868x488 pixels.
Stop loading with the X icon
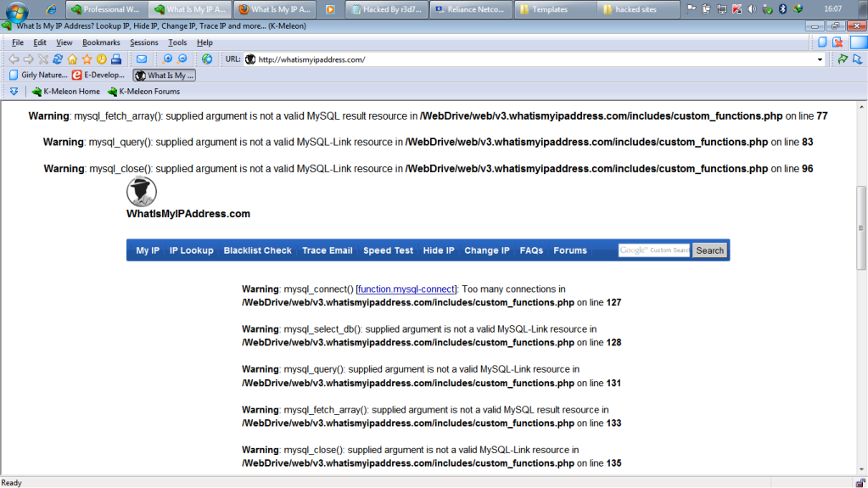coord(43,59)
